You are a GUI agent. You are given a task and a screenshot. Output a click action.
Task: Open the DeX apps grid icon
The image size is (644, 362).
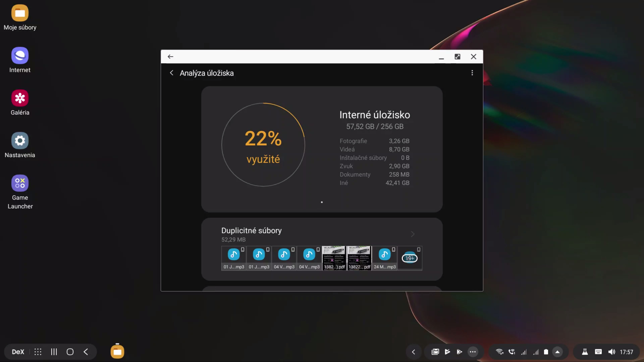[38, 352]
